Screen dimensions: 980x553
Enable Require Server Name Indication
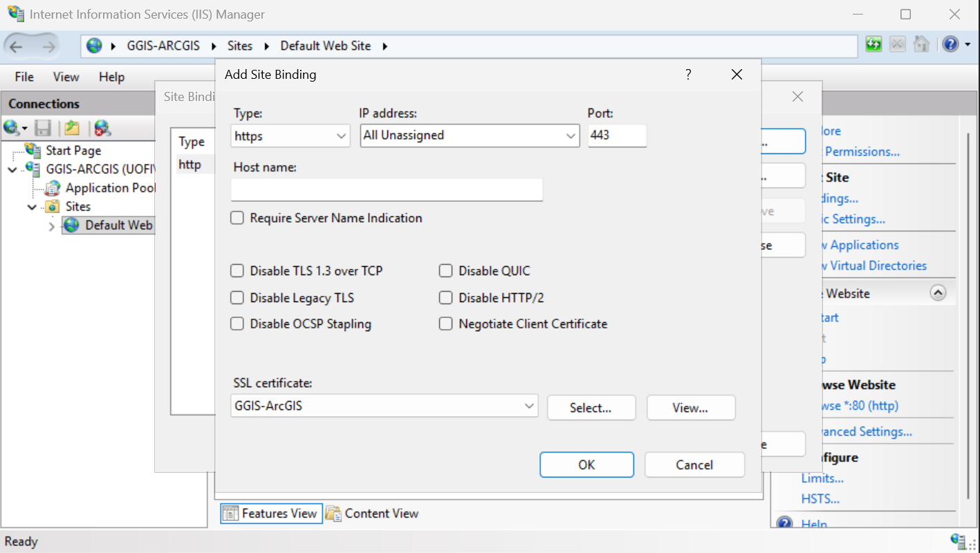coord(237,218)
